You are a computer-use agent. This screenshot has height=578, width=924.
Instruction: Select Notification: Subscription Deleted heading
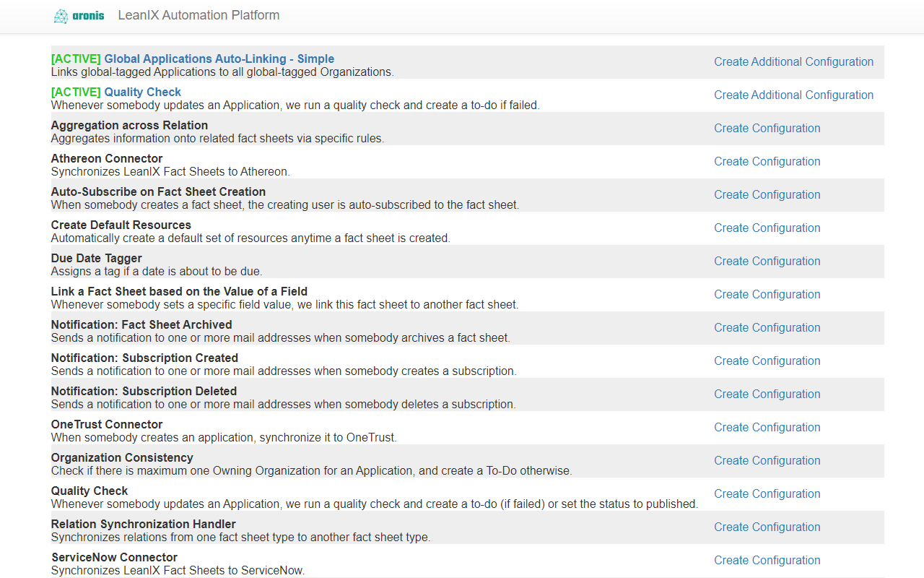pyautogui.click(x=144, y=392)
